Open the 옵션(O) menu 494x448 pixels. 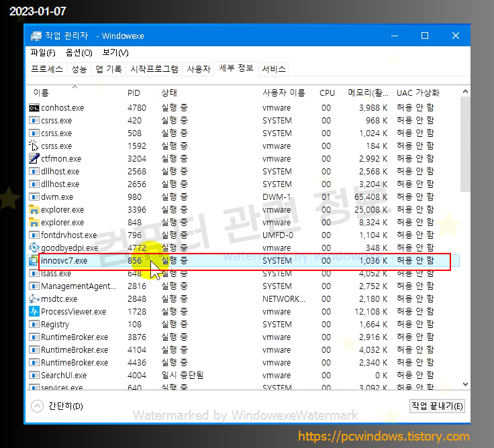(79, 52)
